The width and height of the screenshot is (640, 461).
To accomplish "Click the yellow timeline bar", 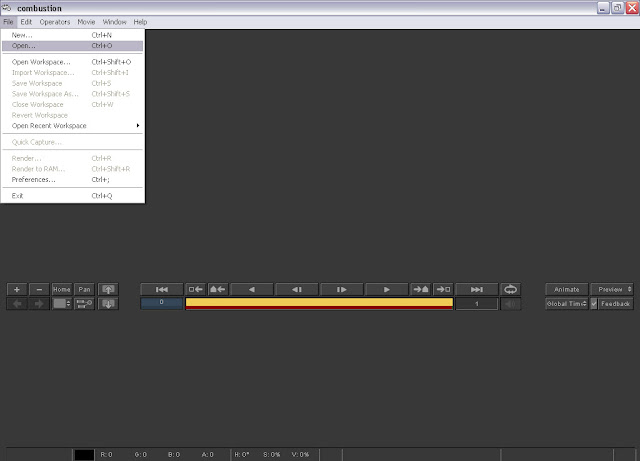I will [x=319, y=303].
